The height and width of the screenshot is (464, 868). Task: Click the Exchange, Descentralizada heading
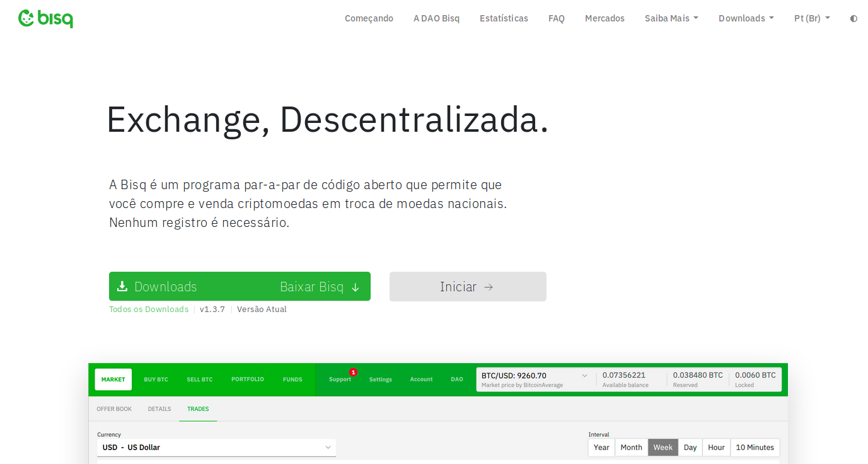328,120
